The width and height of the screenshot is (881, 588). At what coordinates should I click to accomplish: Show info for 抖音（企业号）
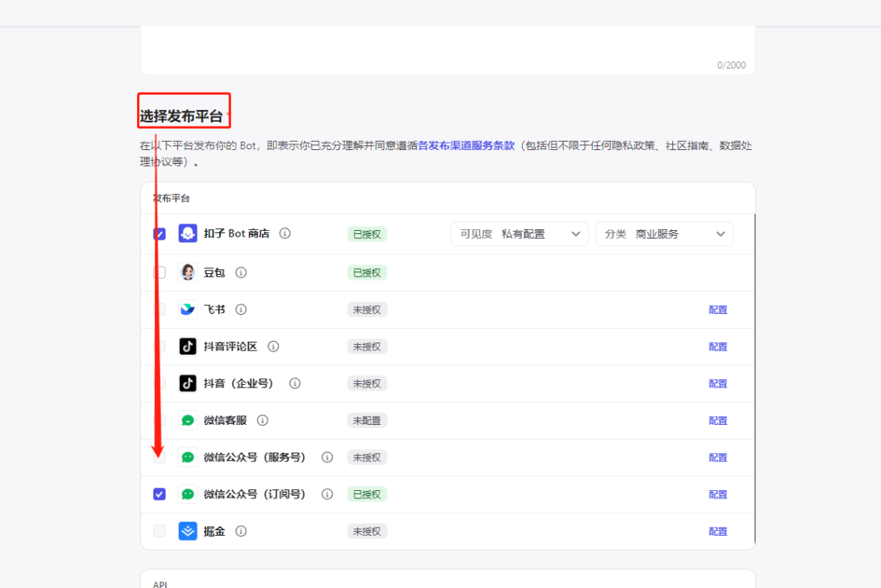[x=294, y=383]
